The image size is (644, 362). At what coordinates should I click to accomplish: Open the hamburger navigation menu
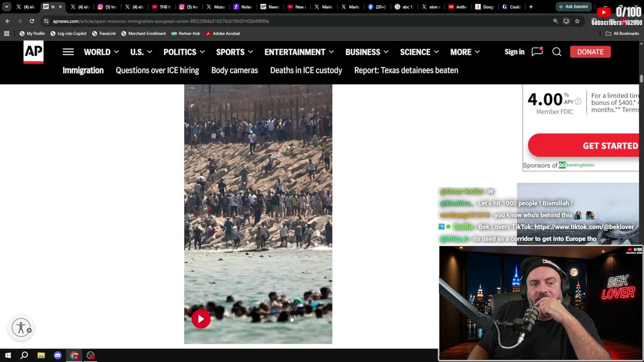[x=68, y=52]
